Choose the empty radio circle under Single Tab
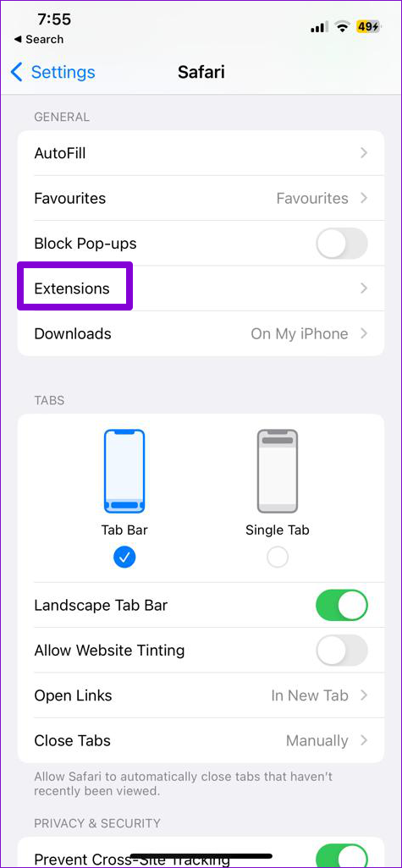This screenshot has width=402, height=868. point(278,558)
